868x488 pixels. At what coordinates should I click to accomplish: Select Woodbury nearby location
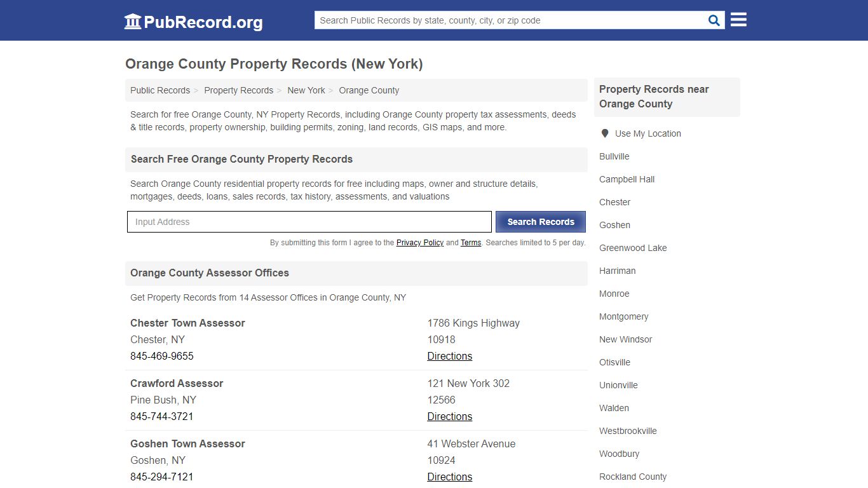tap(620, 454)
